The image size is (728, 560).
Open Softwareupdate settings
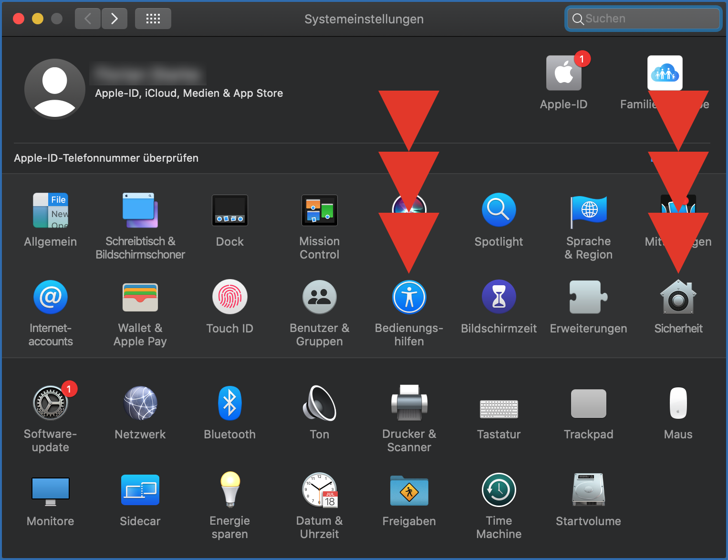pyautogui.click(x=51, y=404)
